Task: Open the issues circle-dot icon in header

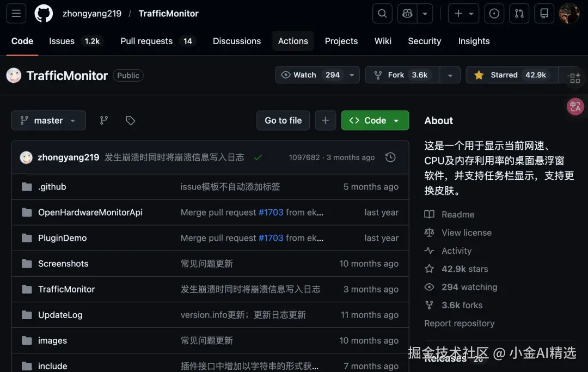Action: (494, 14)
